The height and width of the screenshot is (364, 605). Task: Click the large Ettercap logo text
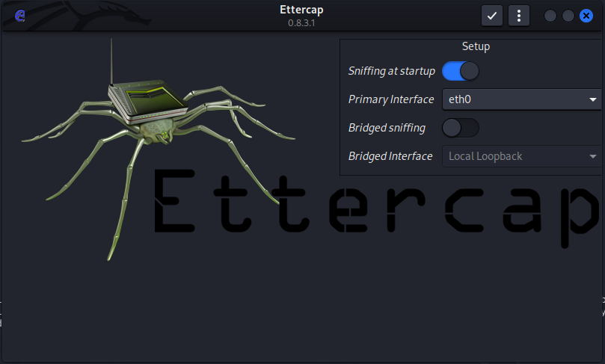click(374, 209)
